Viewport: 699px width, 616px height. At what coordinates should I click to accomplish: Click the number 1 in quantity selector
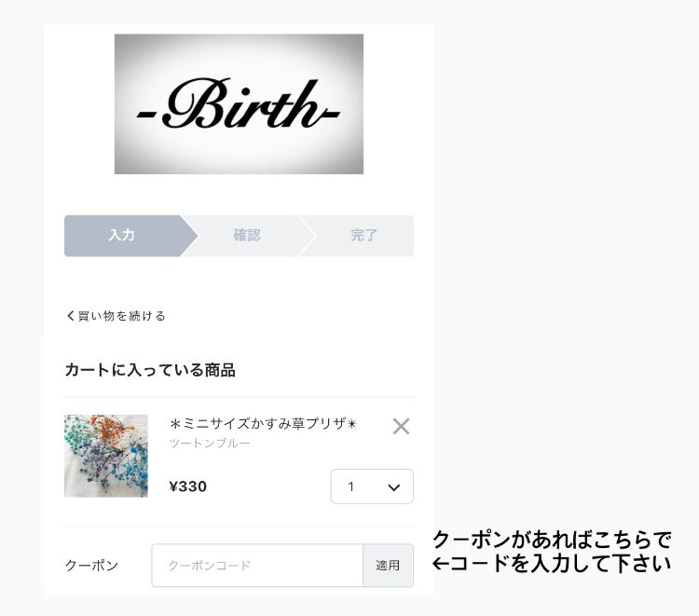coord(350,486)
